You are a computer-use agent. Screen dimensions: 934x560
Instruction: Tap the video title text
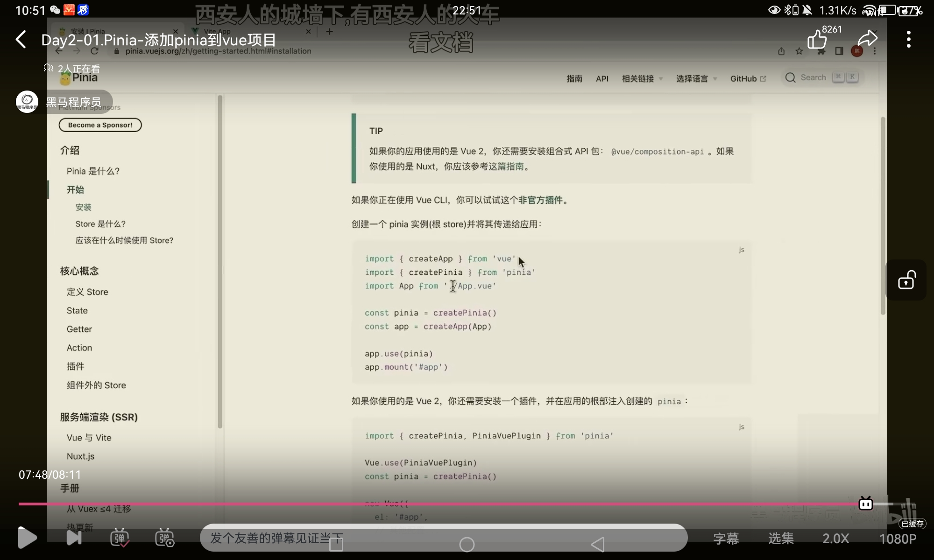[159, 40]
